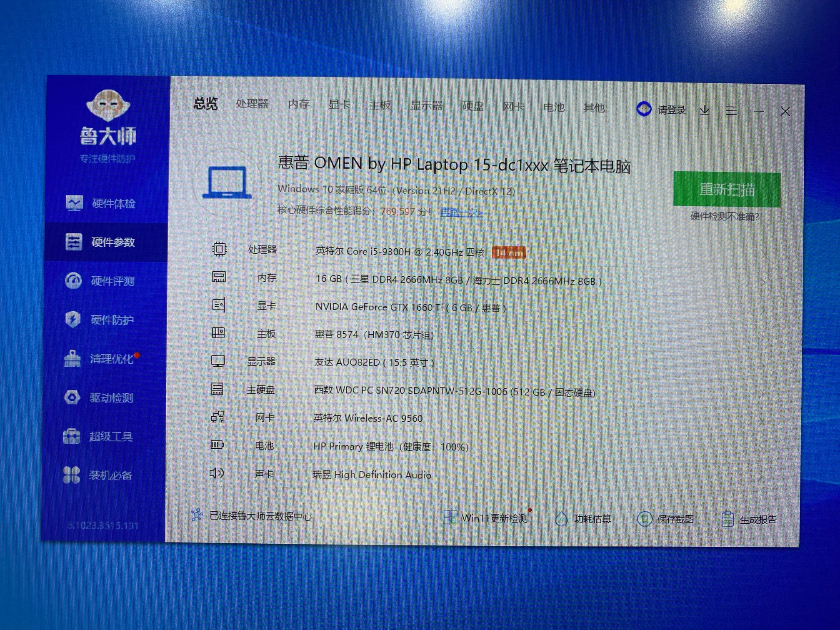Expand the 处理器 row chevron
The height and width of the screenshot is (630, 840).
[763, 254]
